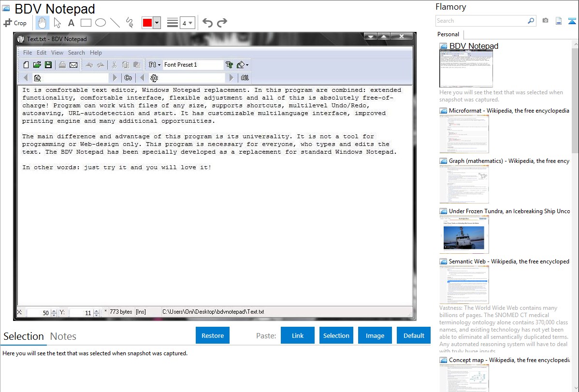The width and height of the screenshot is (579, 392).
Task: Click the replace All button
Action: click(245, 78)
